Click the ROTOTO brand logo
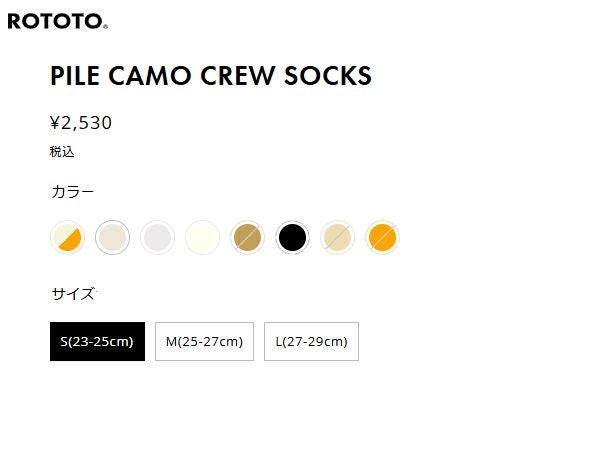Screen dimensions: 600x450 pyautogui.click(x=56, y=21)
